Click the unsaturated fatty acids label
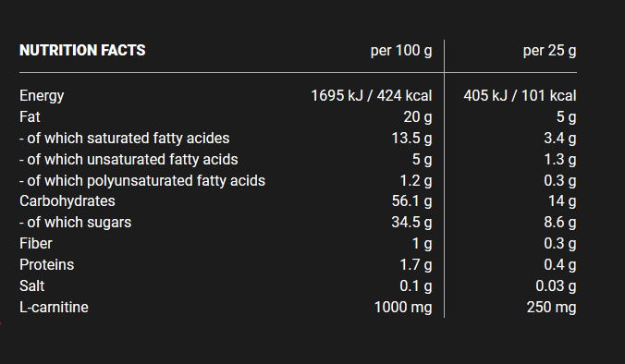The width and height of the screenshot is (625, 364). (129, 159)
